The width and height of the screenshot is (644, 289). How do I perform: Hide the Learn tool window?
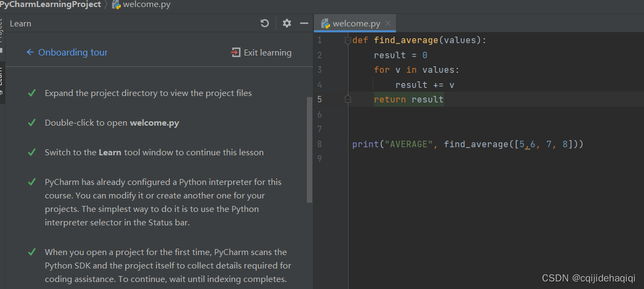(304, 23)
